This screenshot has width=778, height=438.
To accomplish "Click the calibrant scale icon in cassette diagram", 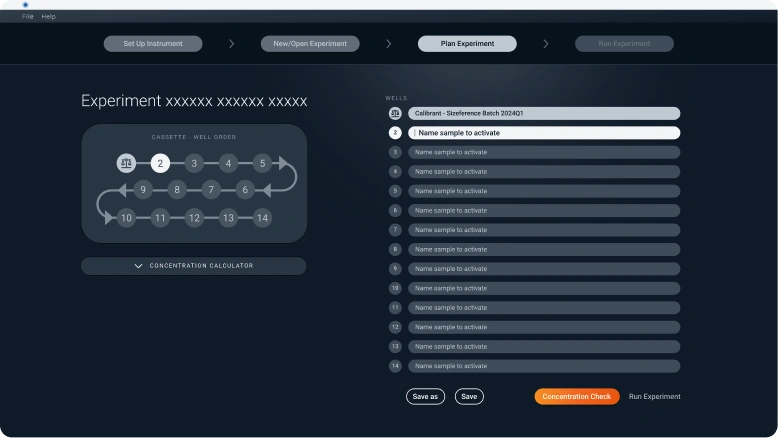I will tap(126, 163).
